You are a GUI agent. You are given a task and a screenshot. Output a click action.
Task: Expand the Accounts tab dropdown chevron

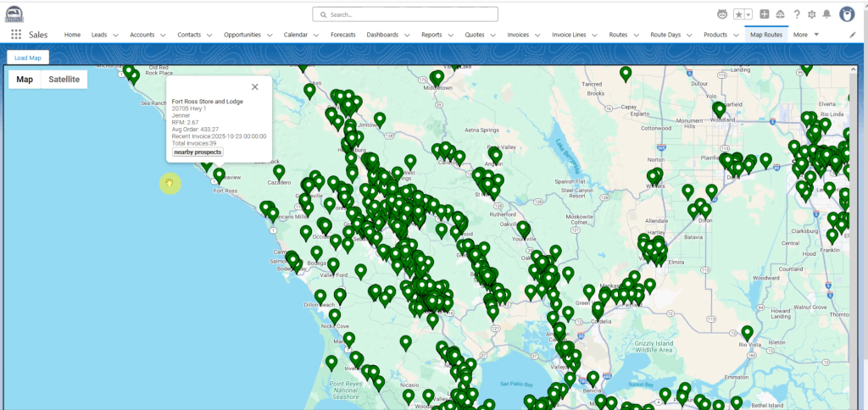(x=163, y=35)
